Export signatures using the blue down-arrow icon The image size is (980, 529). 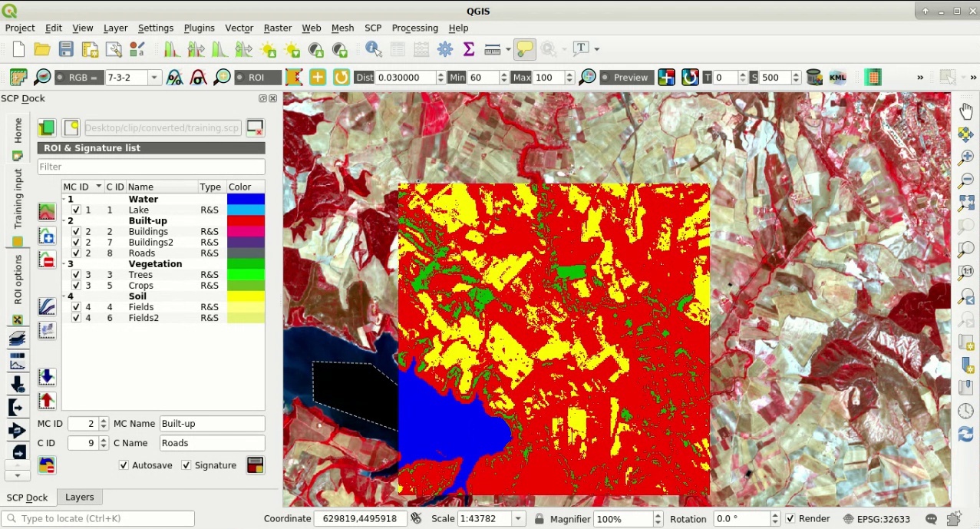pyautogui.click(x=46, y=376)
